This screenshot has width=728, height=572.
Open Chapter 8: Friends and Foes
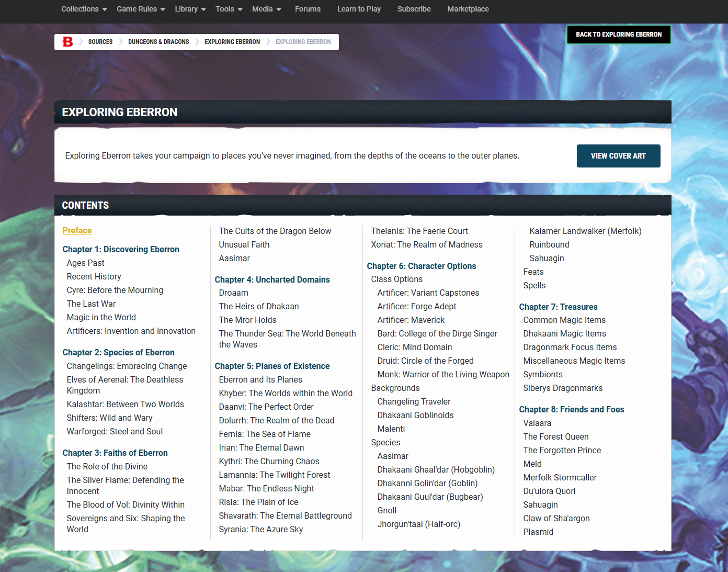[x=571, y=409]
